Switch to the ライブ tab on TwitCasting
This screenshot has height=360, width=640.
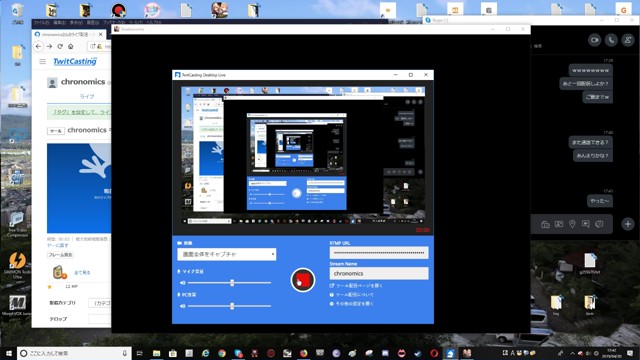(87, 96)
